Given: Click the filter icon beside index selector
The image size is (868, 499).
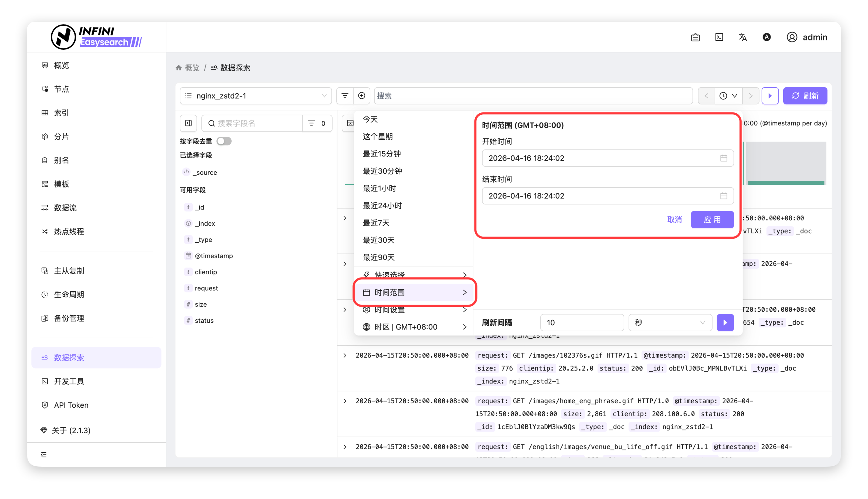Looking at the screenshot, I should (345, 95).
